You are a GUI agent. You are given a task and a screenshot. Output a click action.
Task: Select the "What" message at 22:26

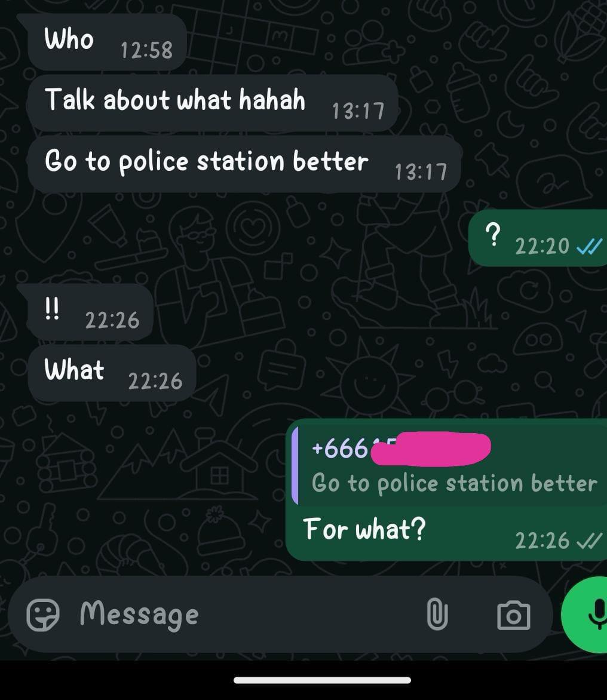coord(112,373)
